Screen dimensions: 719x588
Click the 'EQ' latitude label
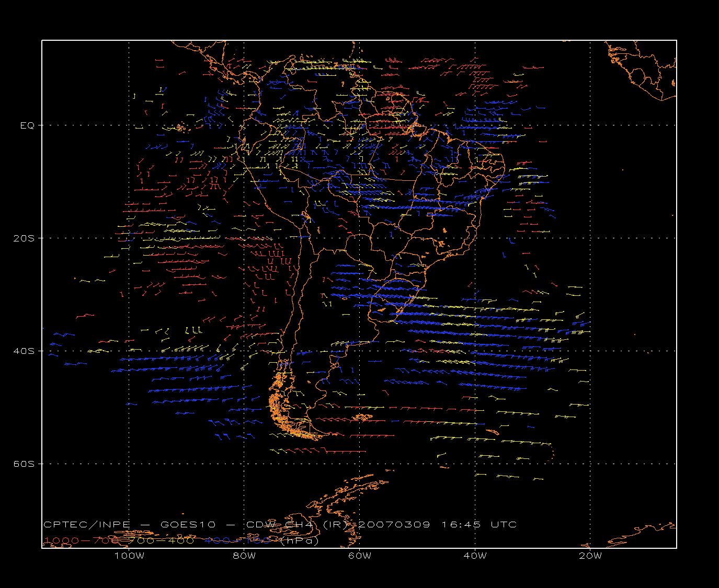(27, 125)
